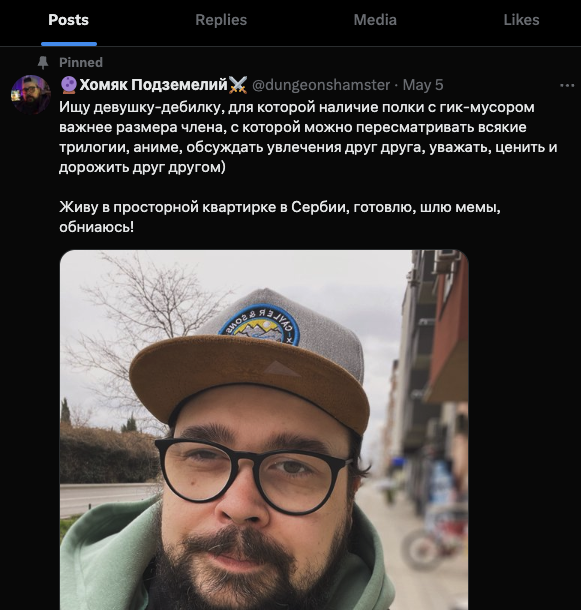581x610 pixels.
Task: Open the Likes tab
Action: 521,20
